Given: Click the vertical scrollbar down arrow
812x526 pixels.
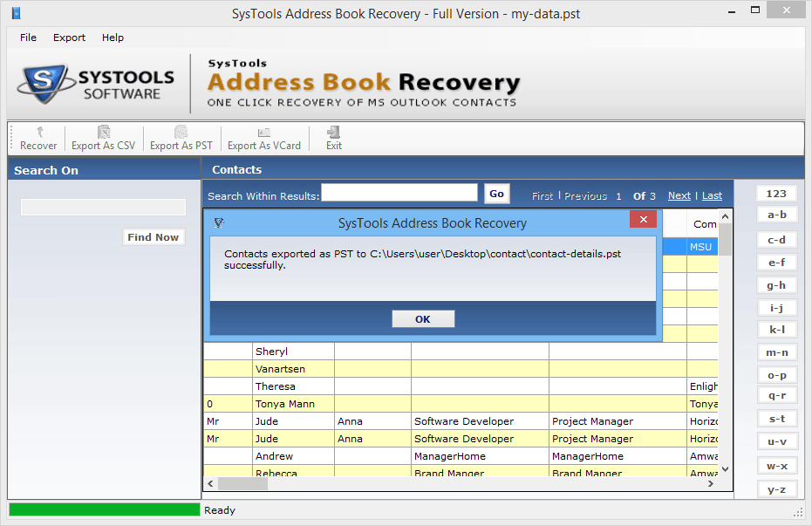Looking at the screenshot, I should pos(725,469).
